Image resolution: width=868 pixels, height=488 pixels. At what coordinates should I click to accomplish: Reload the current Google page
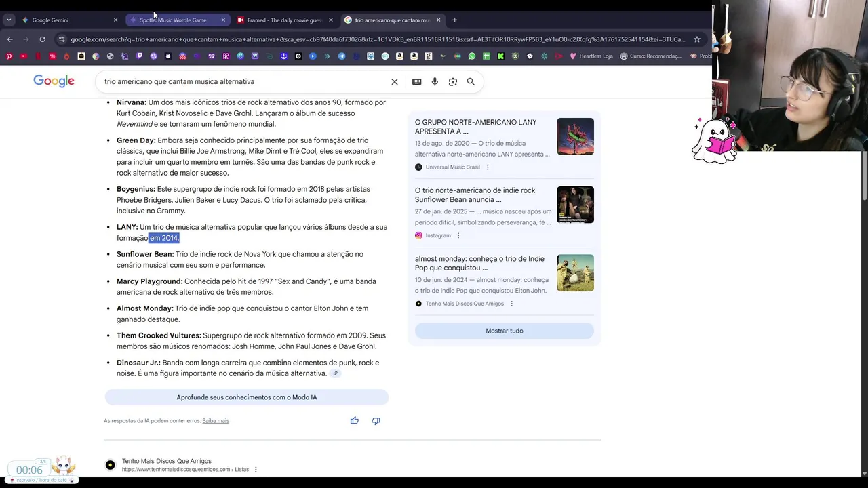click(42, 39)
